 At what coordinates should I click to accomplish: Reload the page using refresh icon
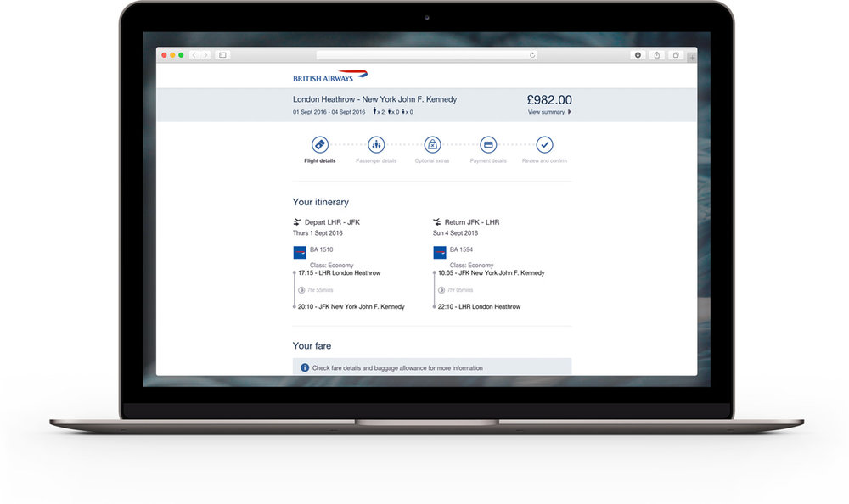pos(532,55)
